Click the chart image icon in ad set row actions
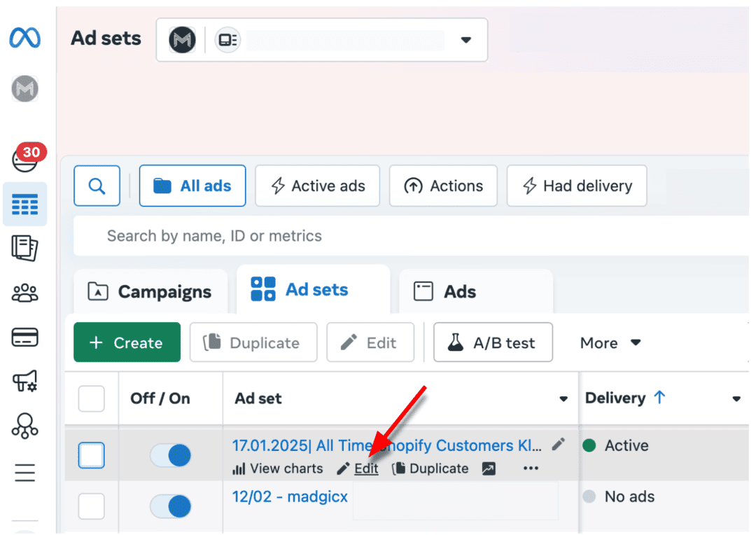The height and width of the screenshot is (535, 756). (489, 468)
